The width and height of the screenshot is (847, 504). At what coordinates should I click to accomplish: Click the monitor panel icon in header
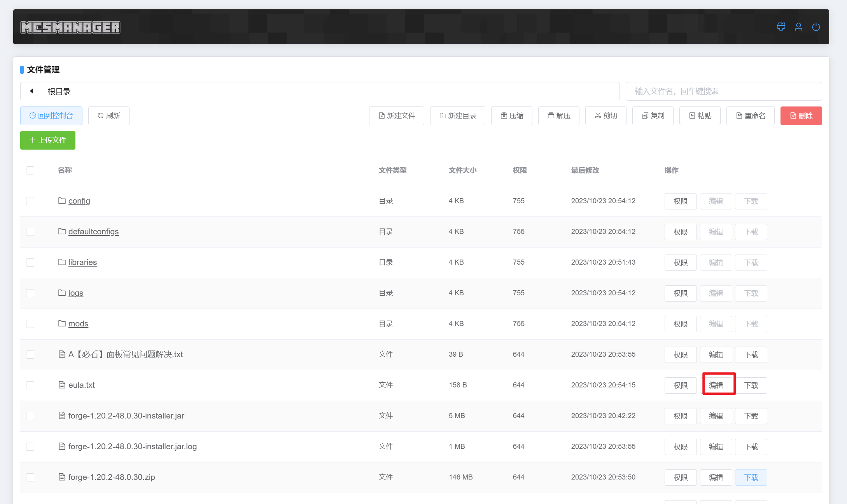(x=781, y=27)
